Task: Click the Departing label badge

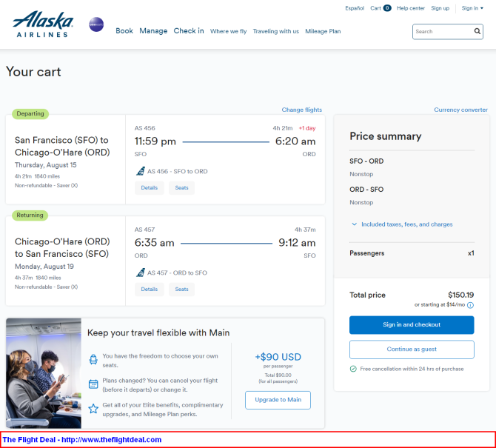Action: click(x=30, y=113)
